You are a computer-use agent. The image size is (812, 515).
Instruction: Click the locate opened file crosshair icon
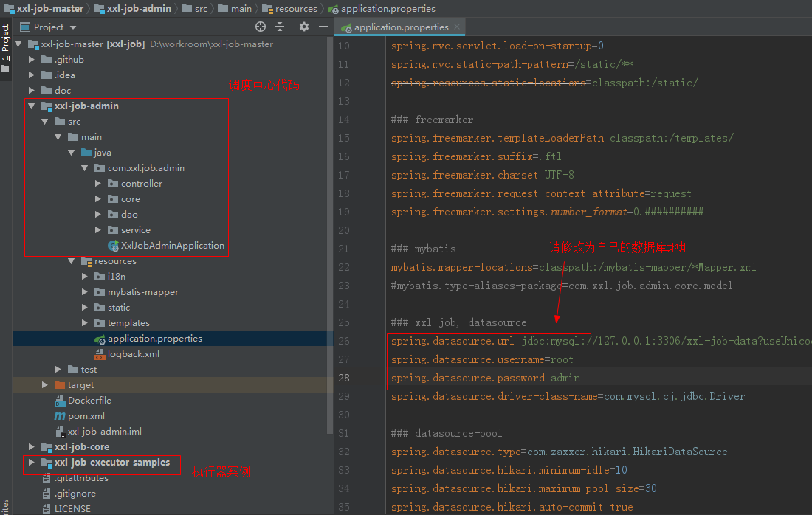tap(261, 27)
